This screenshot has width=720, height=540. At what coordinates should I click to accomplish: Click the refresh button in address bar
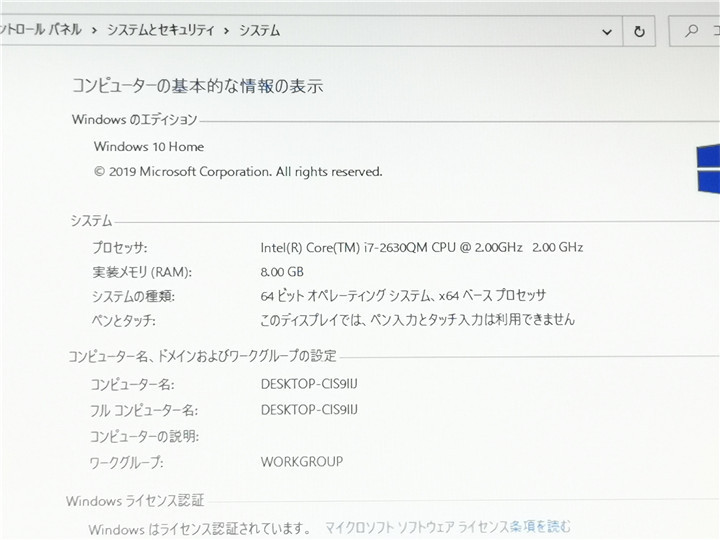click(x=639, y=31)
